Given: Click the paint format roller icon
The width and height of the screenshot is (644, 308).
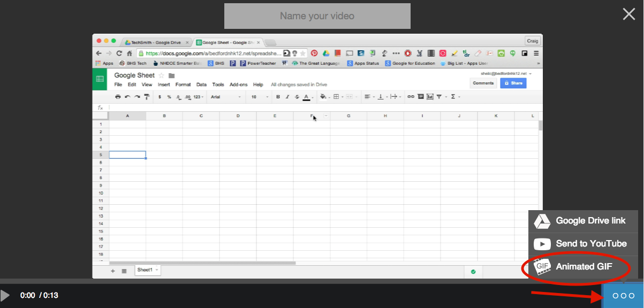Looking at the screenshot, I should pyautogui.click(x=147, y=97).
